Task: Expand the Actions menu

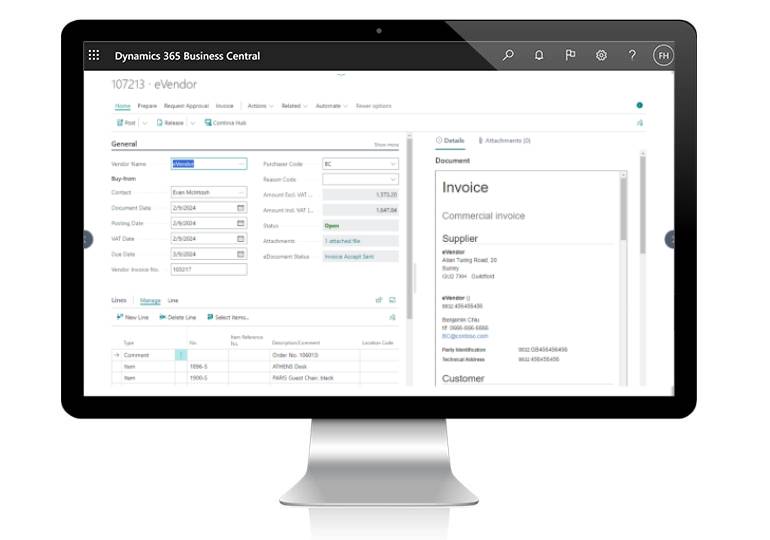Action: click(x=260, y=105)
